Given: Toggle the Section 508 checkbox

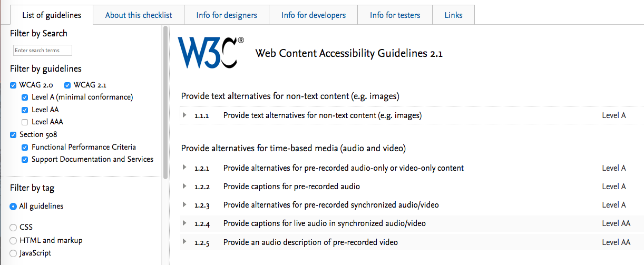Looking at the screenshot, I should (14, 135).
